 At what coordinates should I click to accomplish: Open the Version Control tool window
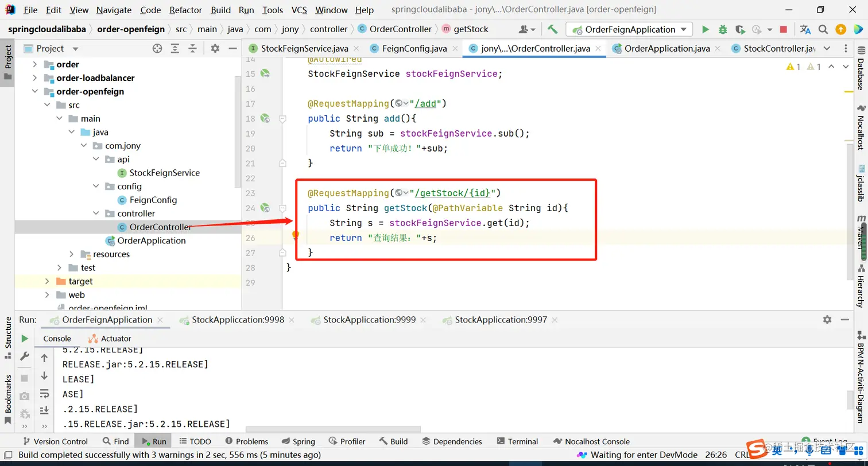[55, 441]
